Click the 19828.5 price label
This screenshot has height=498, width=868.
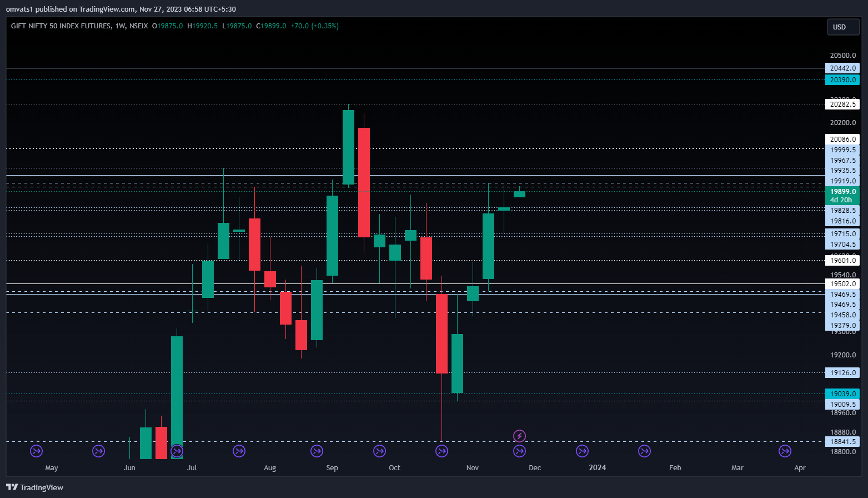tap(842, 211)
